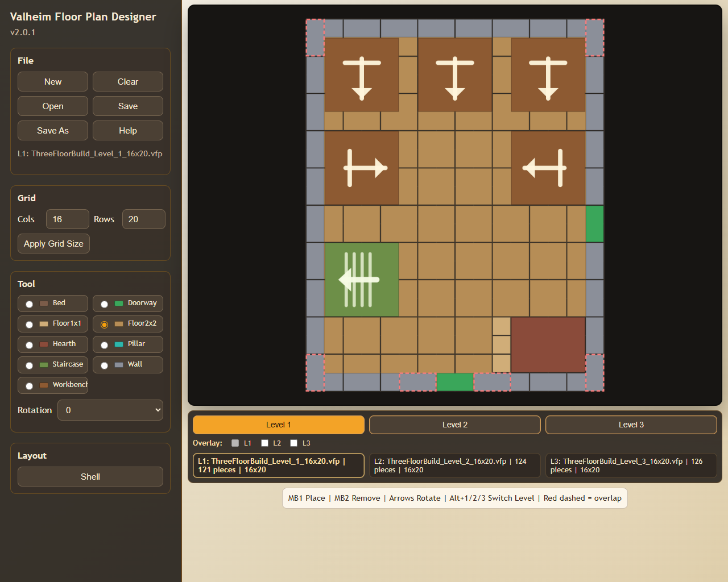Viewport: 728px width, 582px height.
Task: Click the New file button
Action: coord(53,82)
